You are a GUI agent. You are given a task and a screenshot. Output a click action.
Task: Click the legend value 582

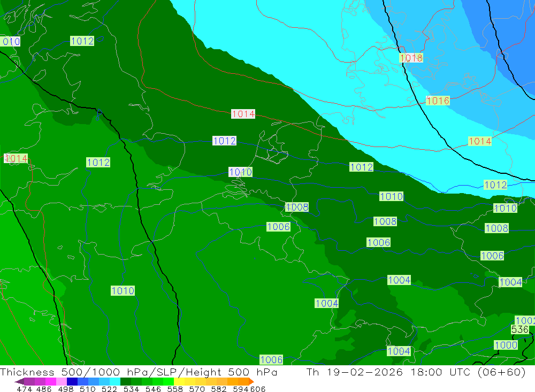(x=218, y=389)
